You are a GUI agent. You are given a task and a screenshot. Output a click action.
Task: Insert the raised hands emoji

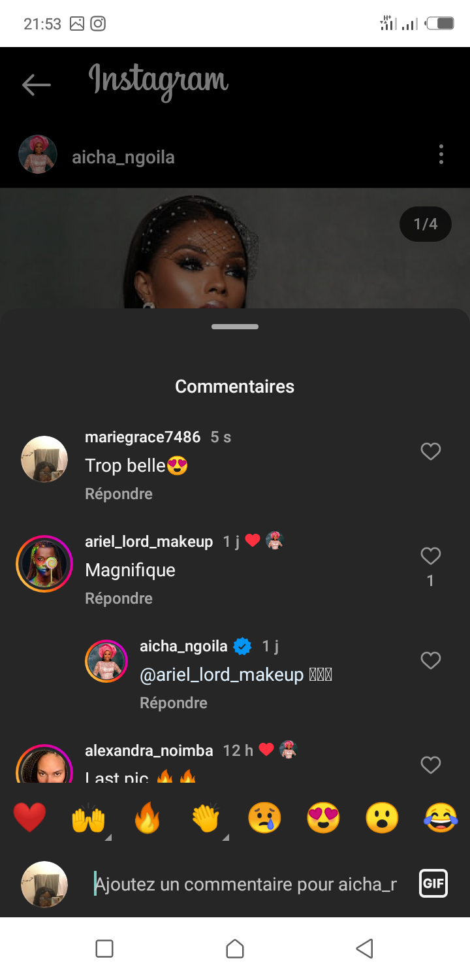click(88, 817)
